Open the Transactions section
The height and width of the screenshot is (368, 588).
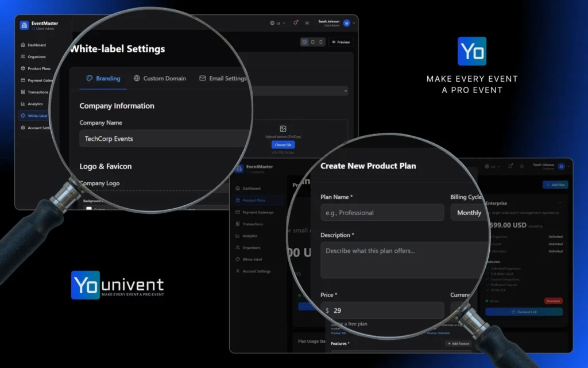coord(36,91)
